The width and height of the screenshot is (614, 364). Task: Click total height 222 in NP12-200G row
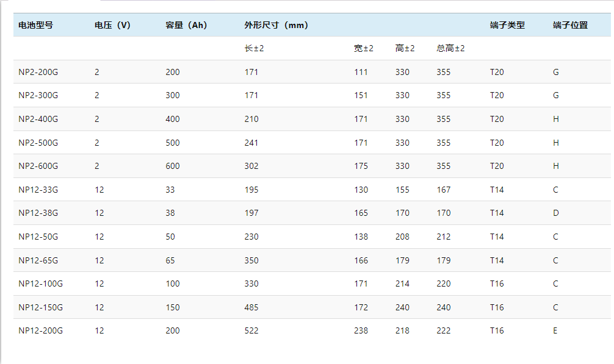tap(444, 330)
